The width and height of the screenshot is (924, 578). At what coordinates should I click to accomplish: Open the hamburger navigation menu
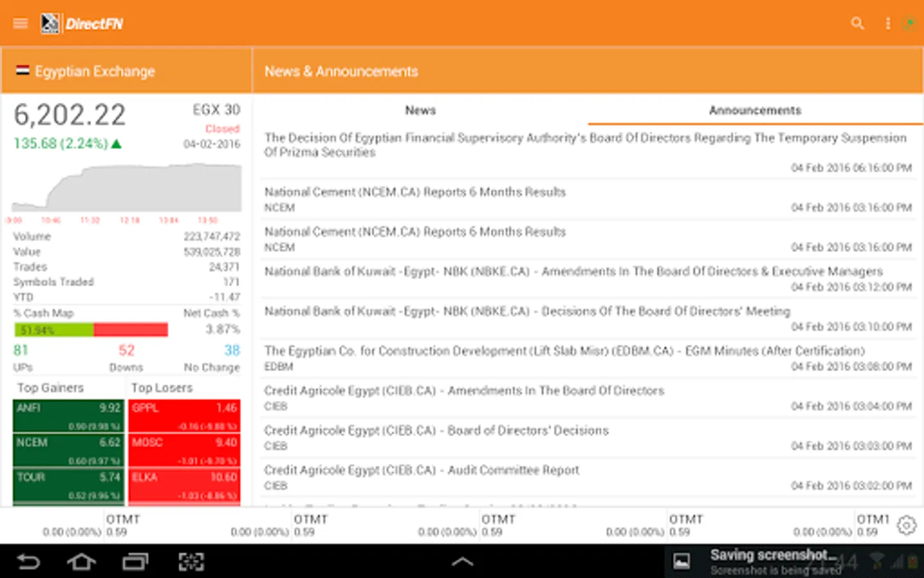tap(21, 24)
